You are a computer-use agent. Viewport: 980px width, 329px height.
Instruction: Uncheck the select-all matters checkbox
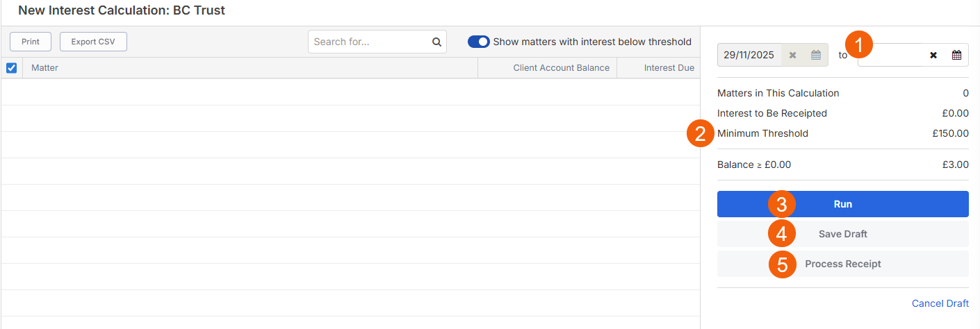11,68
